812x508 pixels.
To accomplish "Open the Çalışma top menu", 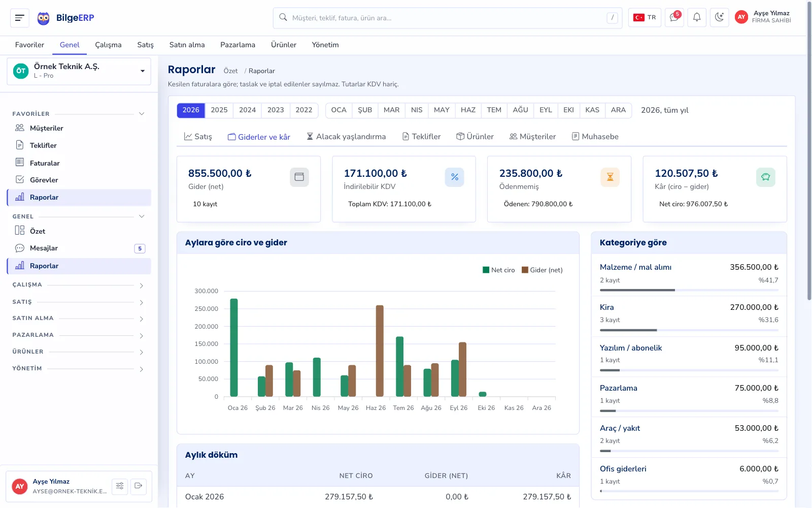I will coord(108,45).
